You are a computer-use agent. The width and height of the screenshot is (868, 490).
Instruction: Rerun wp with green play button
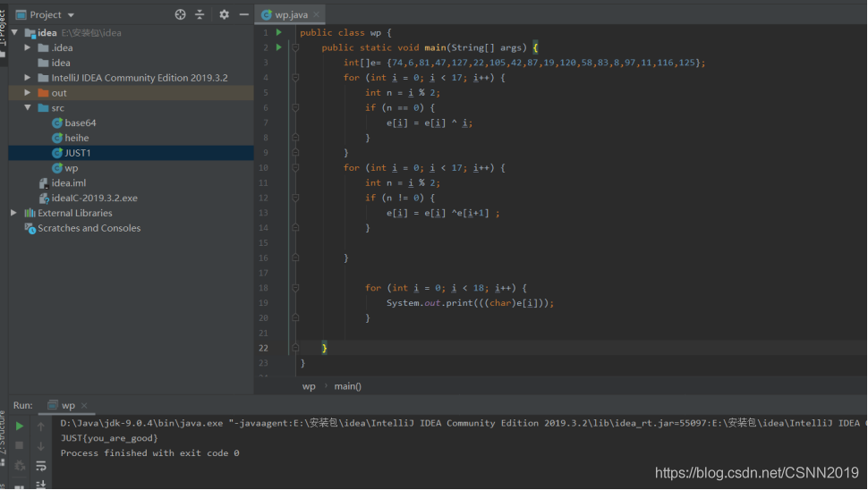click(20, 427)
